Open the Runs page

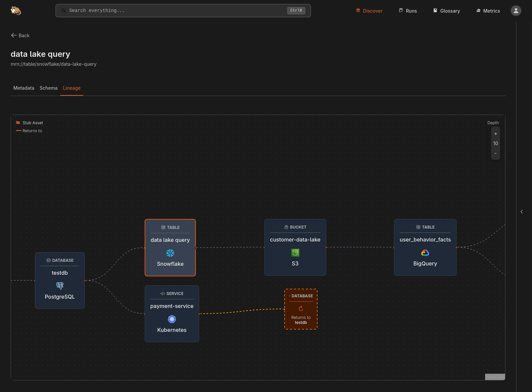pyautogui.click(x=408, y=11)
